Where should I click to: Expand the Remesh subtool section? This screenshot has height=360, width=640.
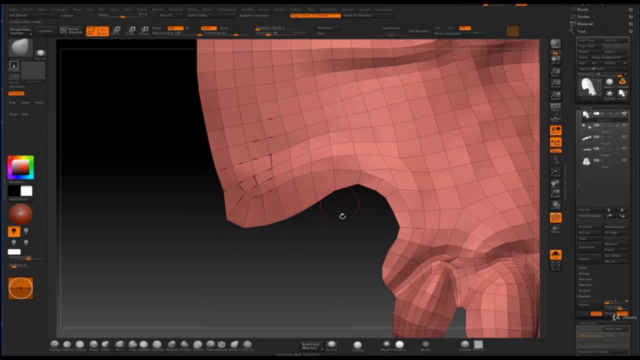pyautogui.click(x=585, y=285)
